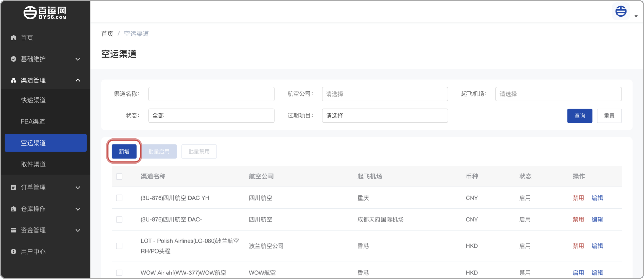This screenshot has height=279, width=644.
Task: Open the user avatar in top right
Action: click(621, 12)
